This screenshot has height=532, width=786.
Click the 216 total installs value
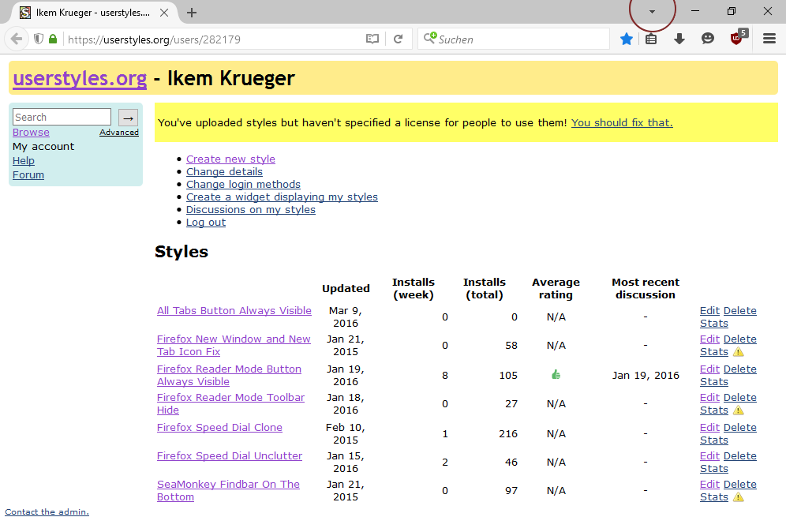pos(507,433)
